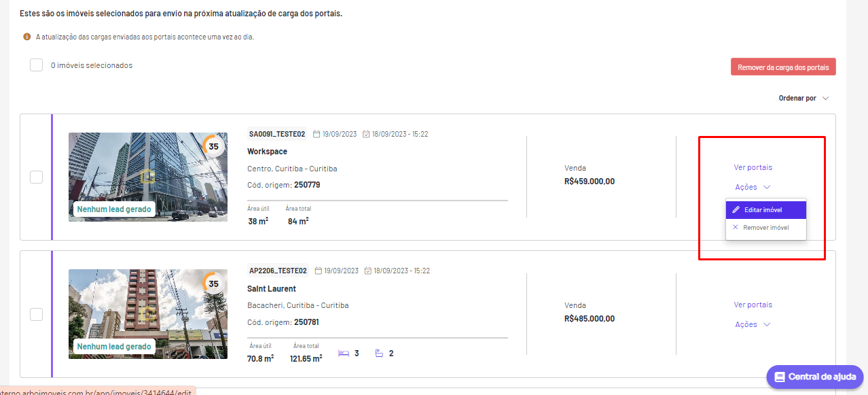Click the bed icon on Saint Laurent listing
868x395 pixels.
pos(344,354)
